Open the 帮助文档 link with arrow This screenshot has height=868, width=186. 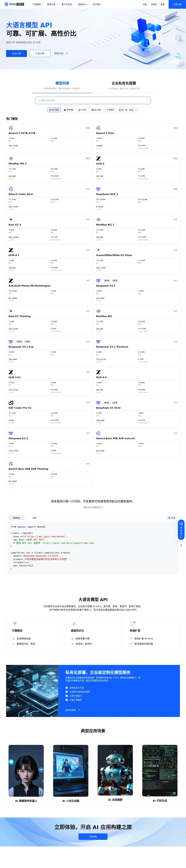[61, 53]
